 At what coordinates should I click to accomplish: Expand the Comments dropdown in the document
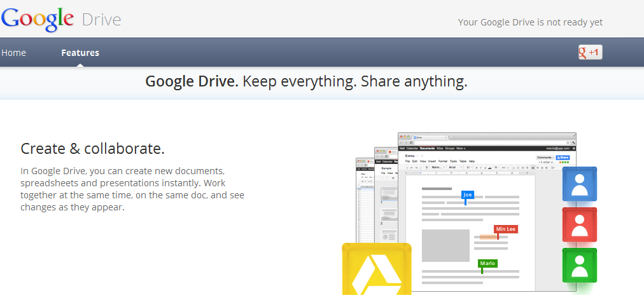tap(545, 156)
